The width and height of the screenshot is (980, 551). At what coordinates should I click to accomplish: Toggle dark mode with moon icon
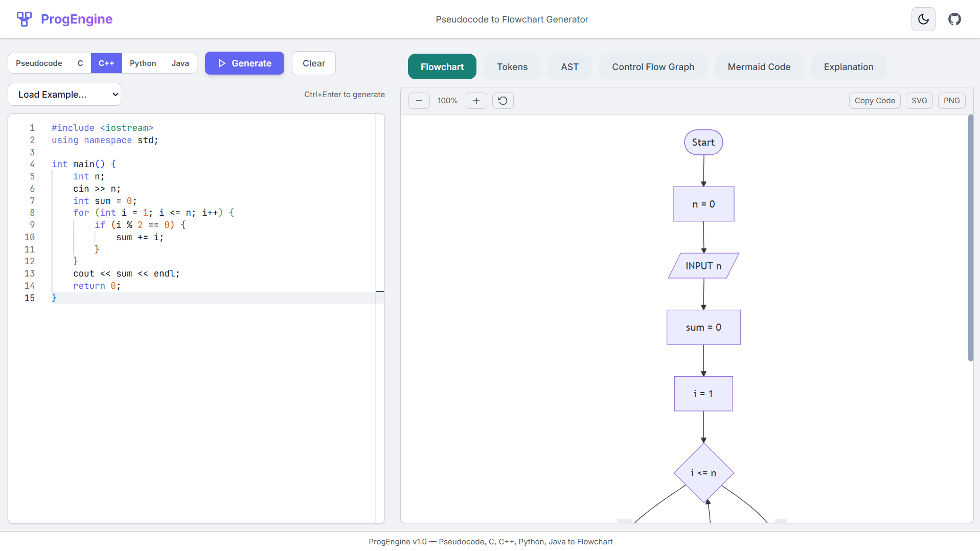coord(923,19)
